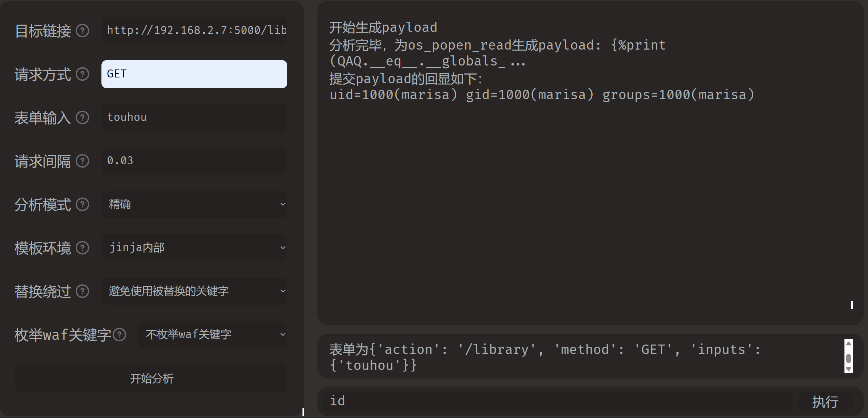Open the 分析模式 dropdown showing 精确
Screen dimensions: 868x418
click(194, 204)
